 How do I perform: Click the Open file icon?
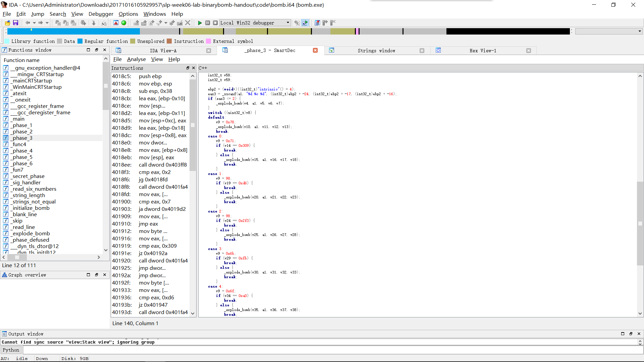pyautogui.click(x=7, y=23)
